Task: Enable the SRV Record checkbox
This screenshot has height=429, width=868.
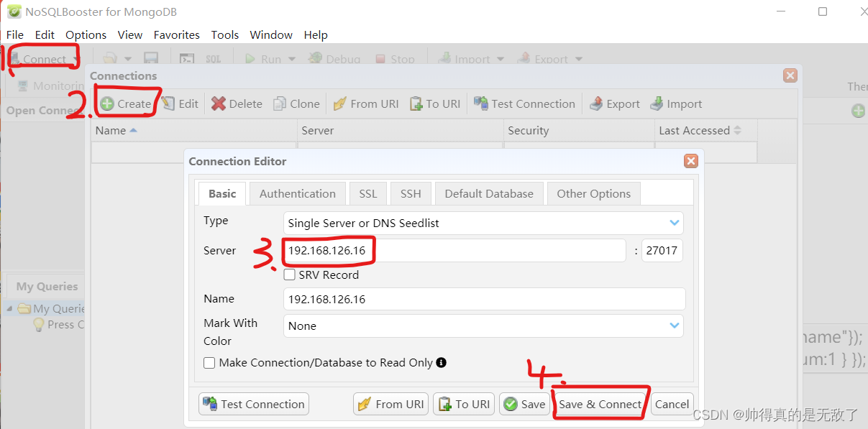Action: (x=289, y=275)
